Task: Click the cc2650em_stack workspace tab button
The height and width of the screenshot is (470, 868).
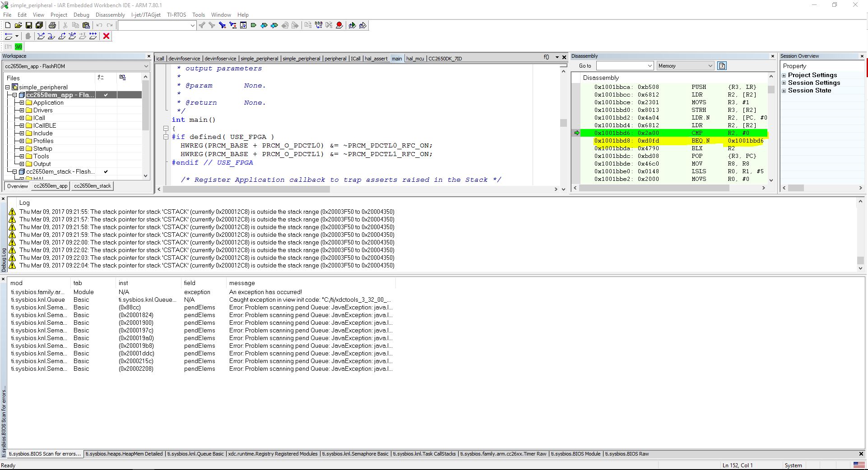Action: [92, 186]
